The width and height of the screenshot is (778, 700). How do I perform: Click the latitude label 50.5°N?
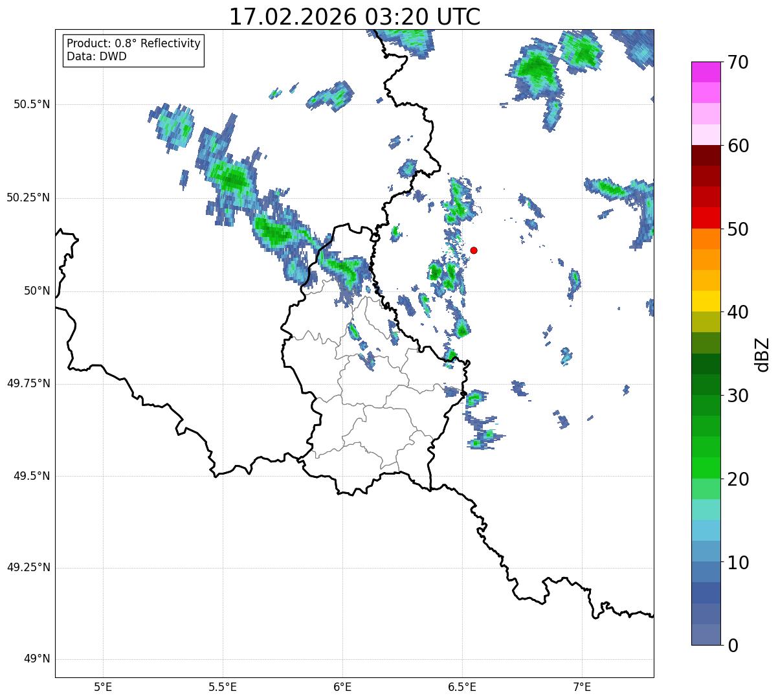[31, 104]
